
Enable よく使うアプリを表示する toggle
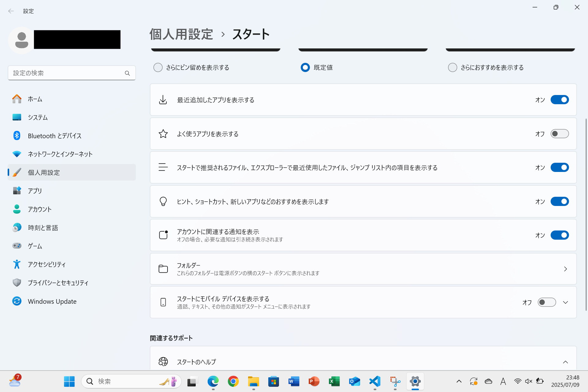pyautogui.click(x=560, y=134)
